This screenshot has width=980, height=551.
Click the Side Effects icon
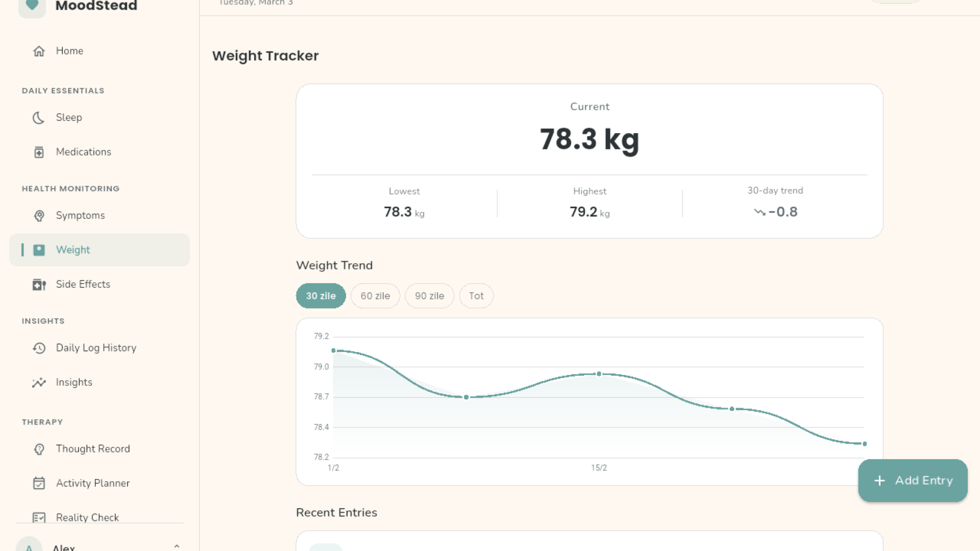tap(39, 285)
